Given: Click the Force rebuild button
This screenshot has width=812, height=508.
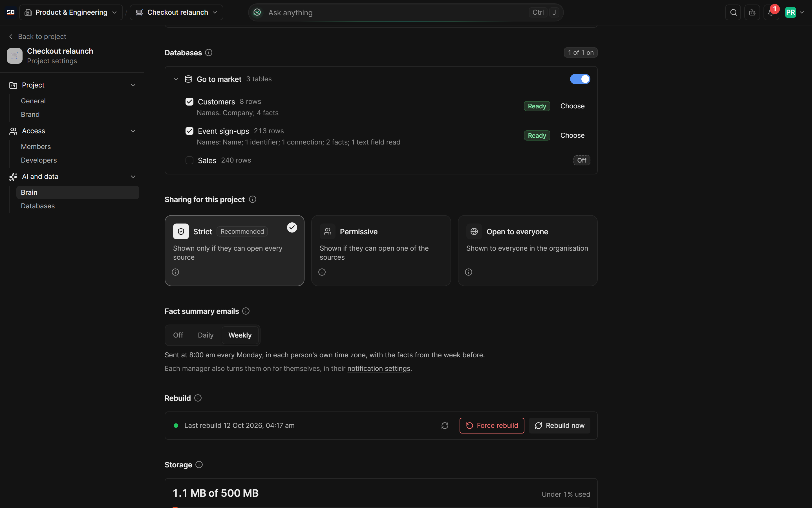Looking at the screenshot, I should [492, 426].
